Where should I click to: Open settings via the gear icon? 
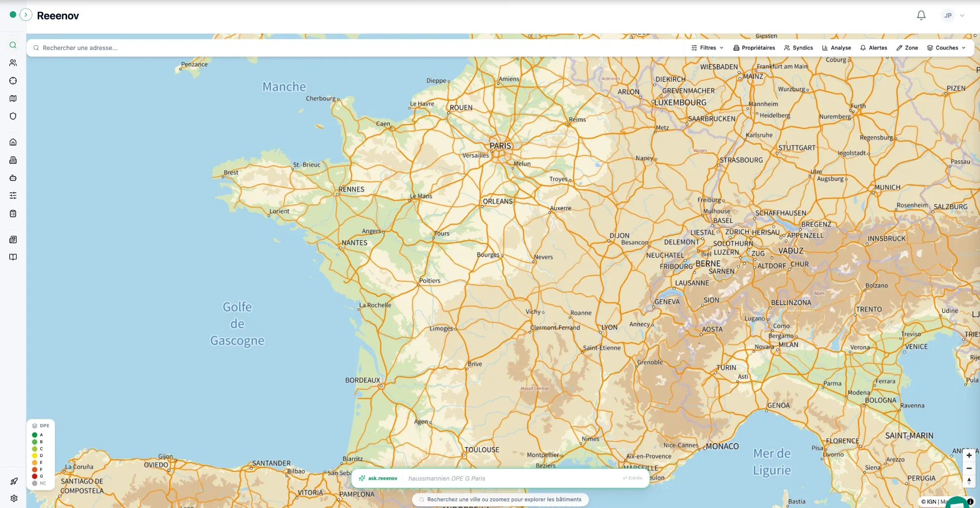pyautogui.click(x=14, y=498)
